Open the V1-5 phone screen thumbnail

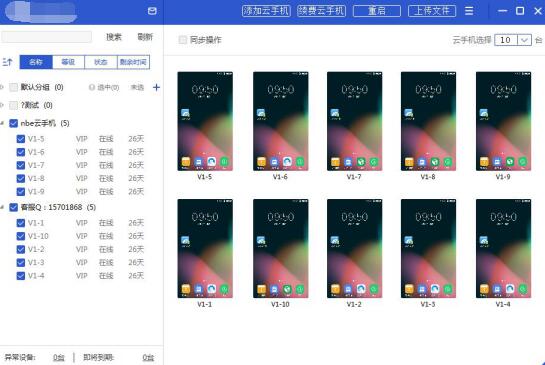pos(205,121)
